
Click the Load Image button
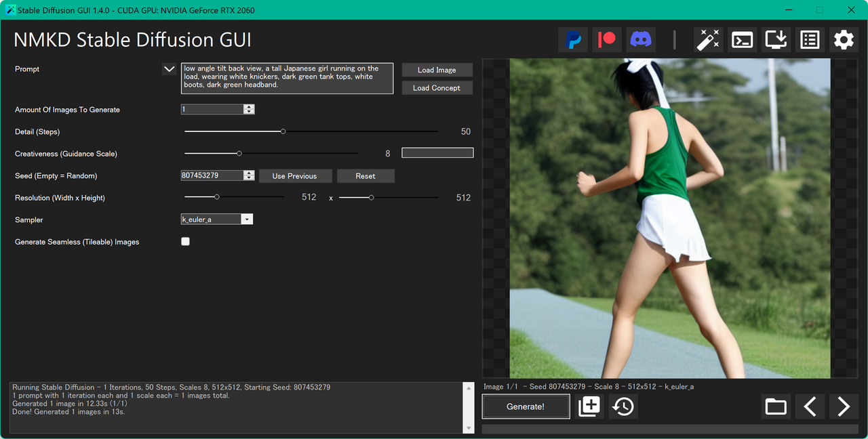pos(437,70)
